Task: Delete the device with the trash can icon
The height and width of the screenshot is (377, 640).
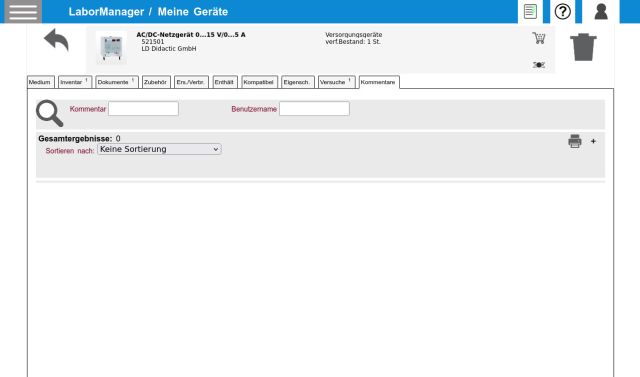Action: [583, 47]
